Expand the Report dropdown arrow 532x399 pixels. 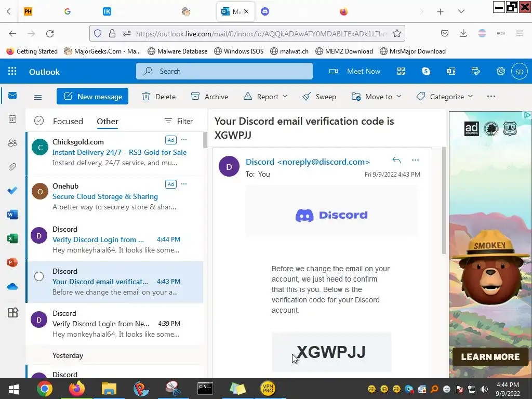[285, 97]
